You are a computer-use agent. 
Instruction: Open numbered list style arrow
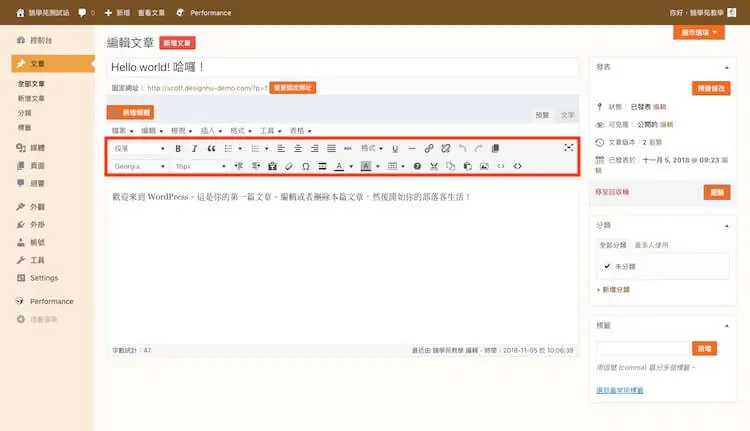[266, 149]
